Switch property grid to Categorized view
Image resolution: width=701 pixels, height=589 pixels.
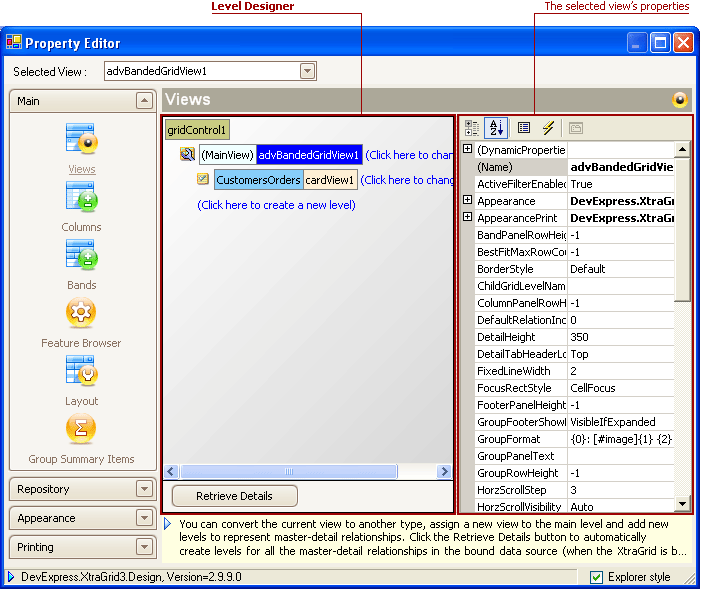coord(472,128)
